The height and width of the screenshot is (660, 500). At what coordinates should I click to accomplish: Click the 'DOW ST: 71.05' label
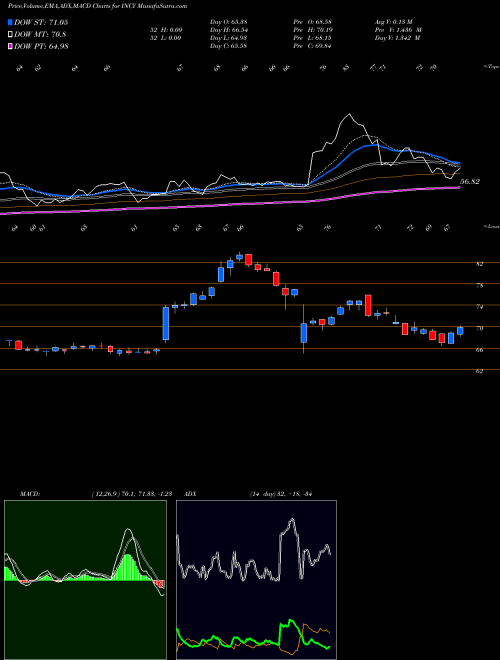click(41, 22)
